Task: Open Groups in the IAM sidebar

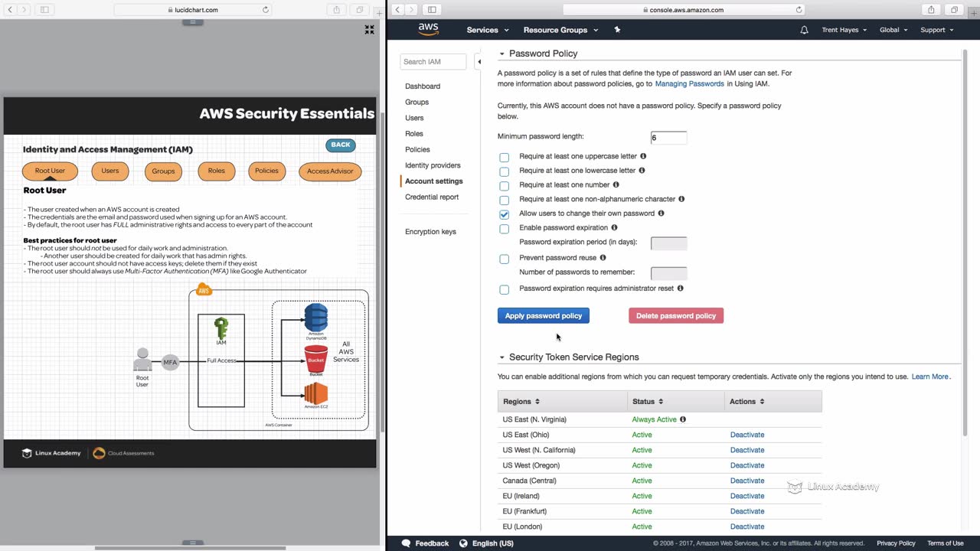Action: pyautogui.click(x=417, y=102)
